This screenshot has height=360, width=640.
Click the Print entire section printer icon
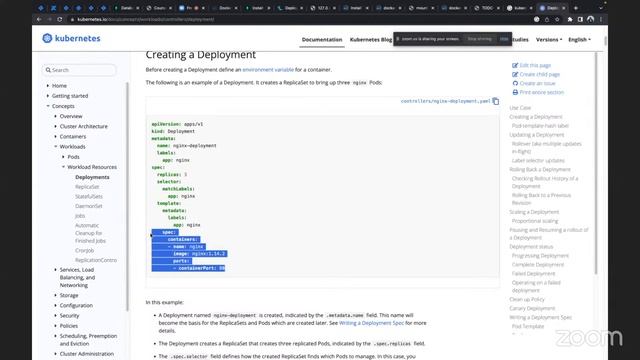point(515,92)
